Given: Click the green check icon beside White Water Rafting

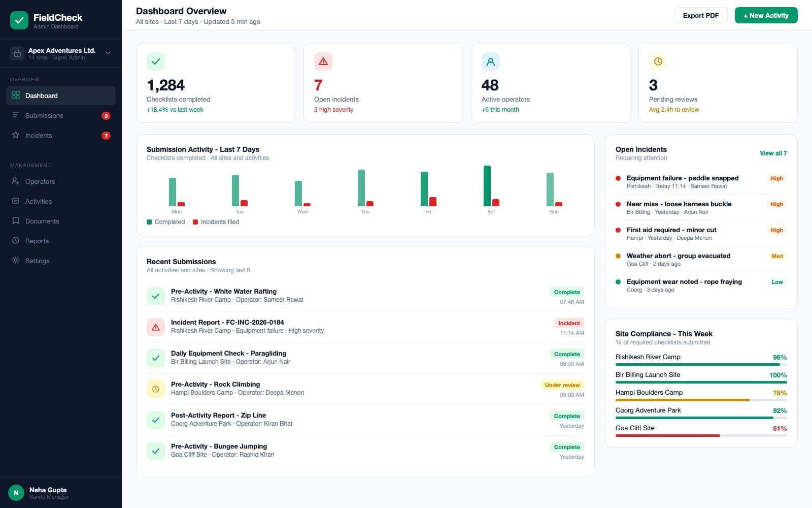Looking at the screenshot, I should pyautogui.click(x=156, y=296).
